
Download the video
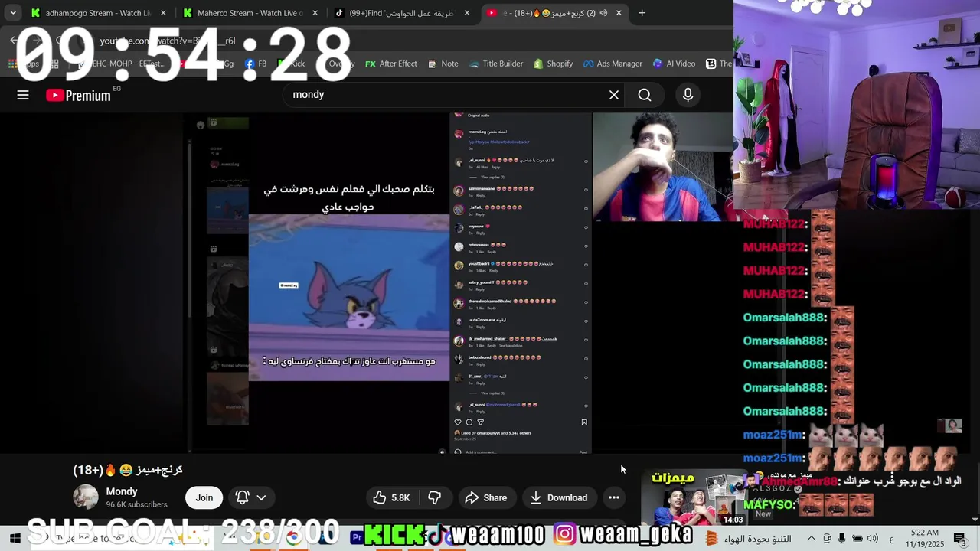559,497
